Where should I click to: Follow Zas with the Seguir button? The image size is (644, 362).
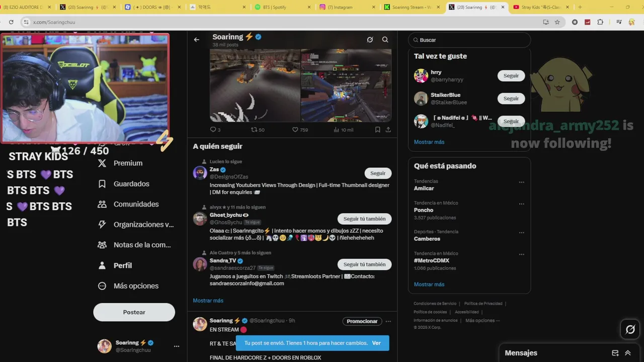tap(378, 173)
